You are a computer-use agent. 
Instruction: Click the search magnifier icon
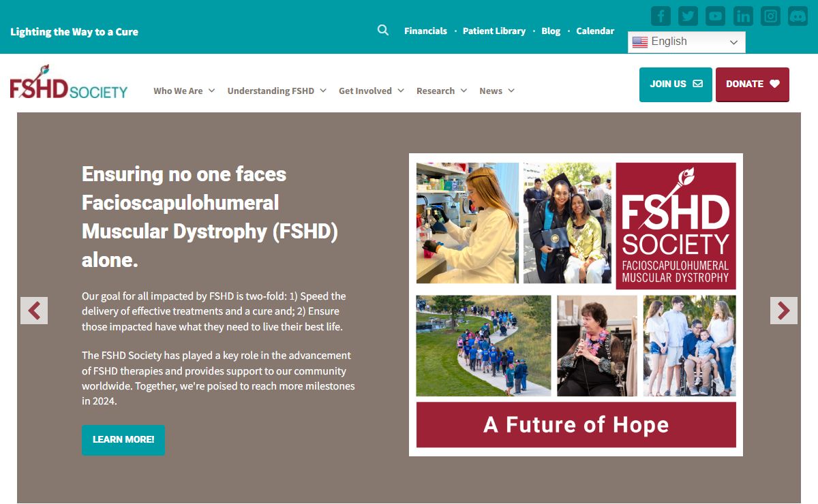coord(383,30)
